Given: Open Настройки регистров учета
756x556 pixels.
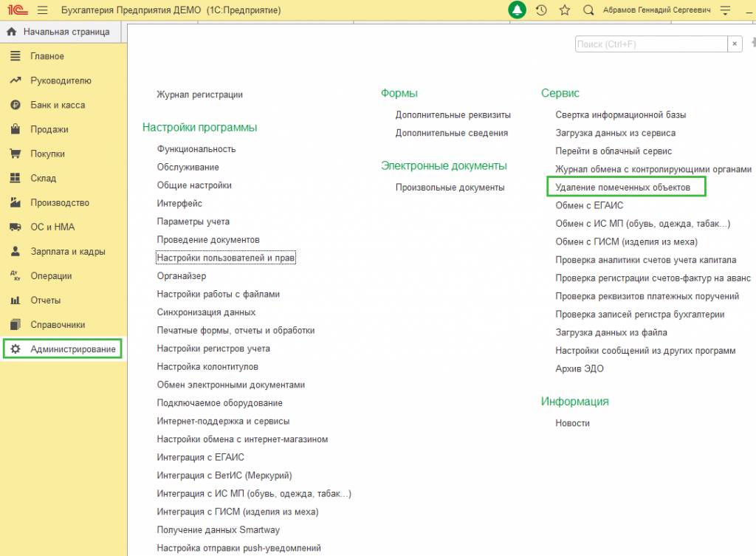Looking at the screenshot, I should pos(213,349).
